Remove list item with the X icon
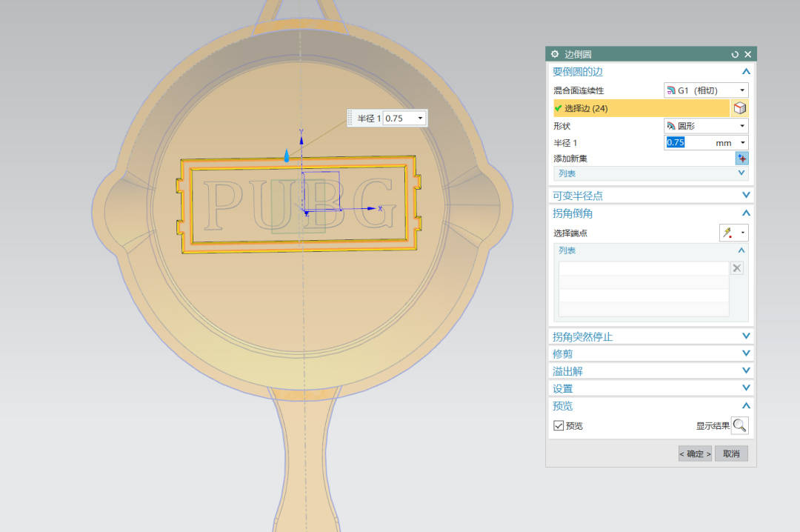The image size is (800, 532). click(x=737, y=268)
